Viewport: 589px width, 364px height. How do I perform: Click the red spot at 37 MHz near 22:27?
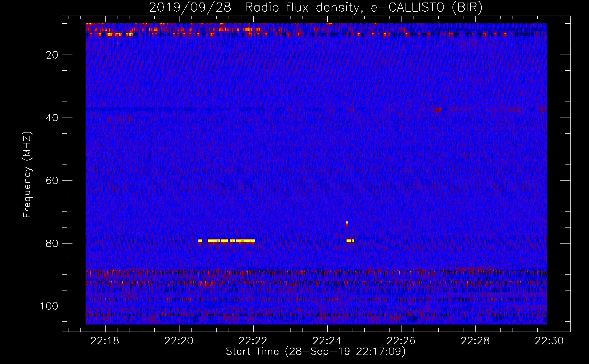pos(438,109)
